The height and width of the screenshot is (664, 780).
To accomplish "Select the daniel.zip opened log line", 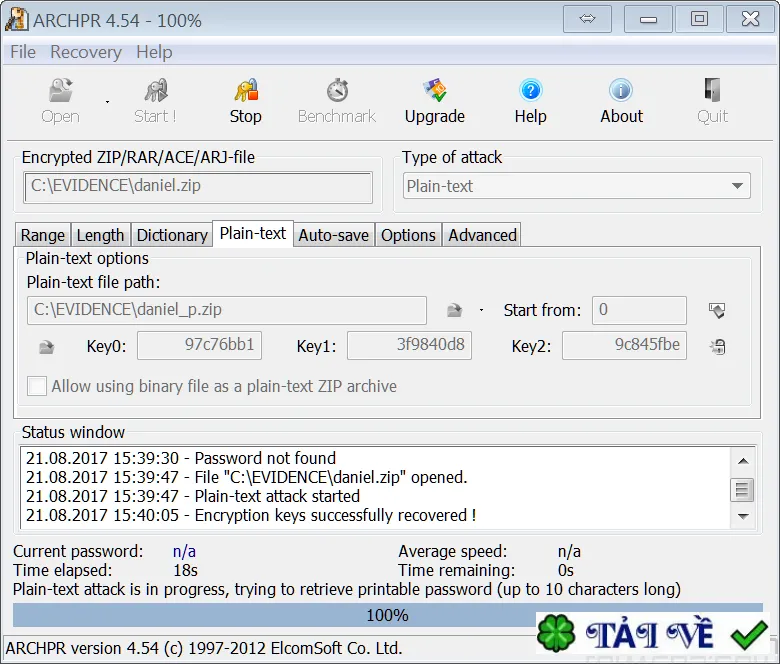I will point(247,477).
